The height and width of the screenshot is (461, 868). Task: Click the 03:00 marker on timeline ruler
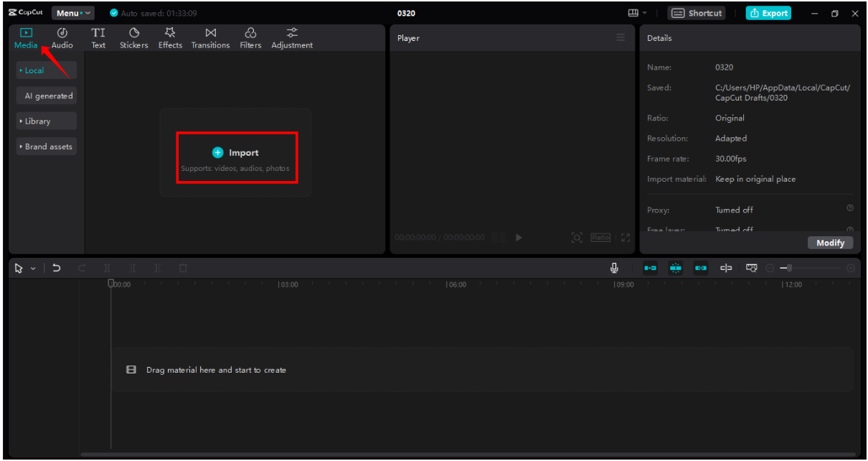pyautogui.click(x=288, y=284)
